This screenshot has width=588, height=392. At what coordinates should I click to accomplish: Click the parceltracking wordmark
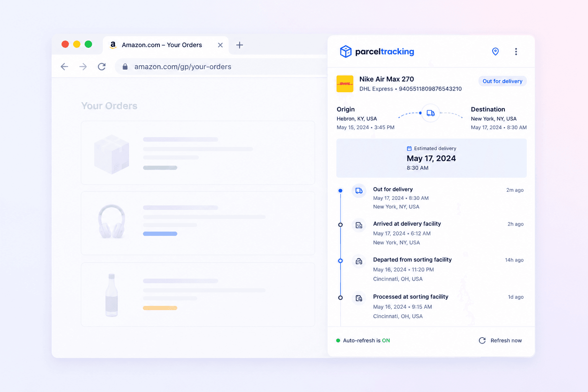click(x=385, y=52)
